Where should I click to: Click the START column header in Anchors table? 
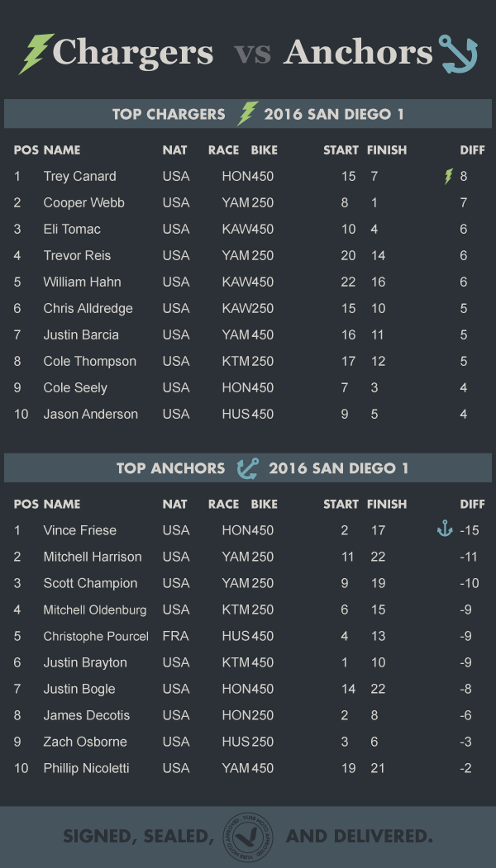(341, 505)
